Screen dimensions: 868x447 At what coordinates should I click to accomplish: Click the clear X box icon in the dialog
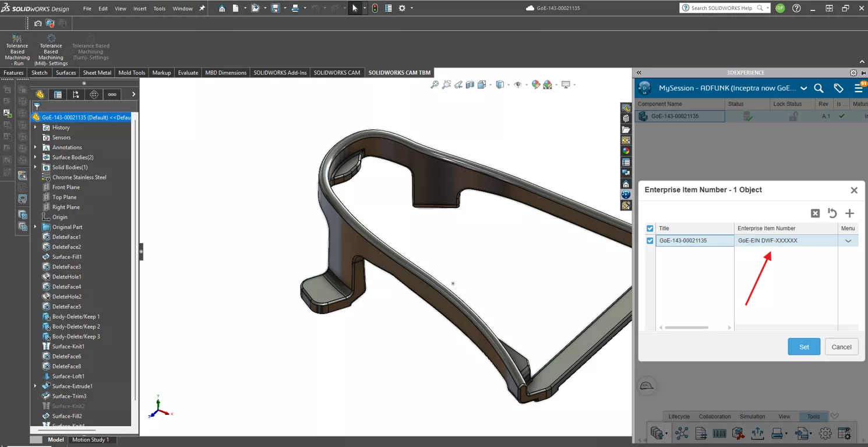[816, 213]
